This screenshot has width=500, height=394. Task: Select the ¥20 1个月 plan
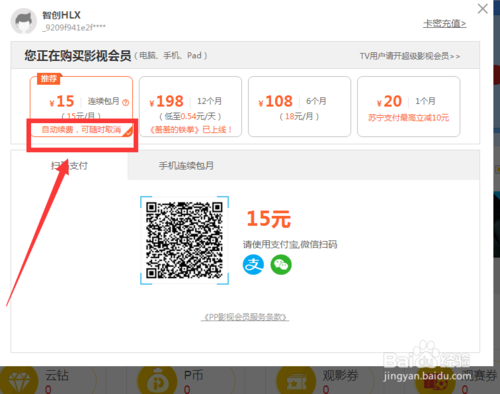(x=409, y=106)
